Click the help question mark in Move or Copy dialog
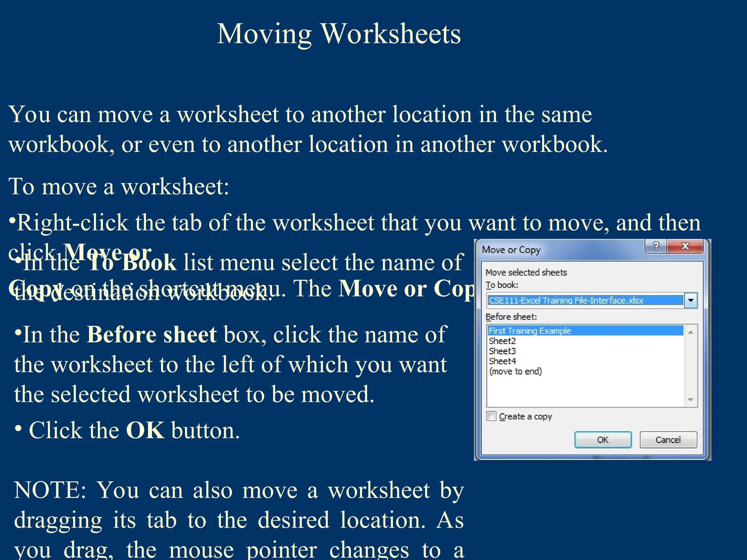The height and width of the screenshot is (560, 747). pos(655,246)
